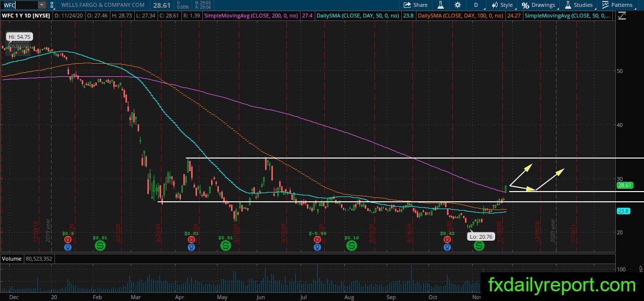Click SimpleMovingAvg (CLOSE, 200, 0, no) study label
This screenshot has width=644, height=301.
coord(251,16)
